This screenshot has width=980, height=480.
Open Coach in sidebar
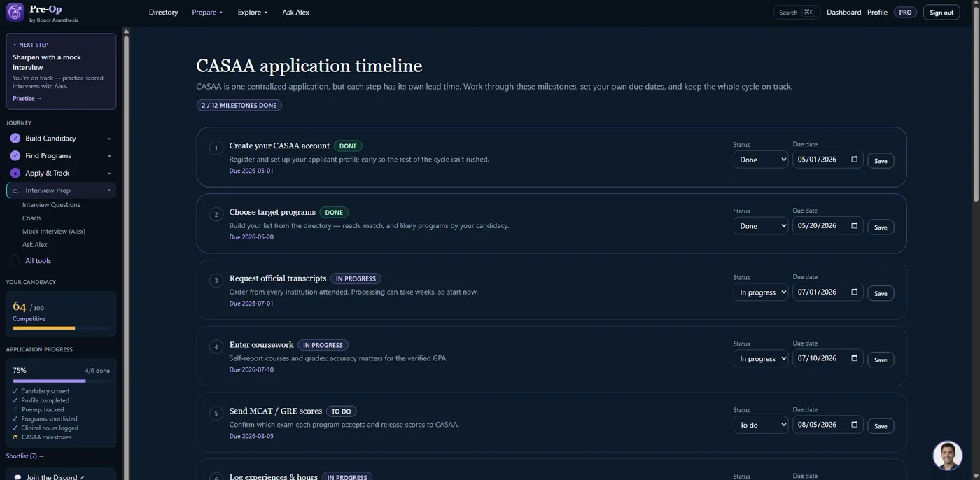[31, 218]
